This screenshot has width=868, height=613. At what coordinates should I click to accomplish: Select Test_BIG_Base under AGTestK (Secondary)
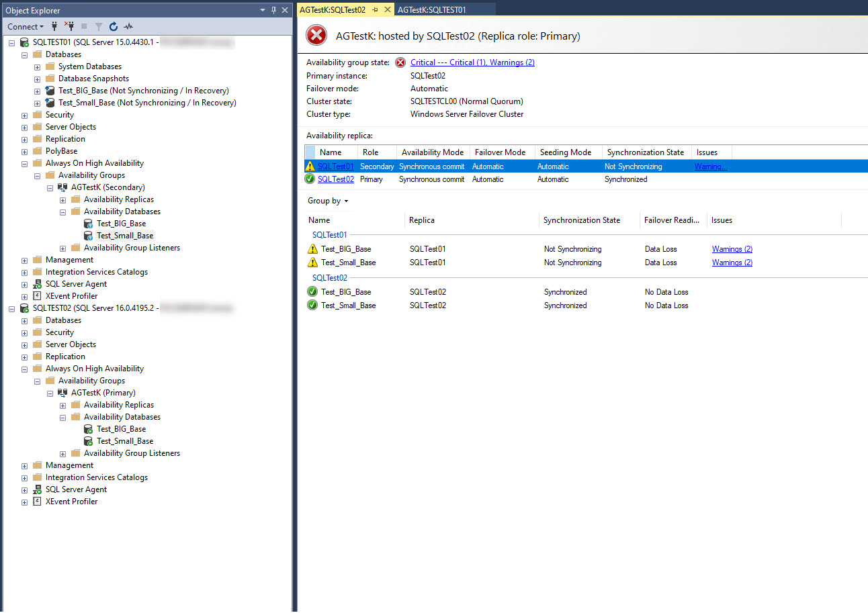pyautogui.click(x=121, y=224)
